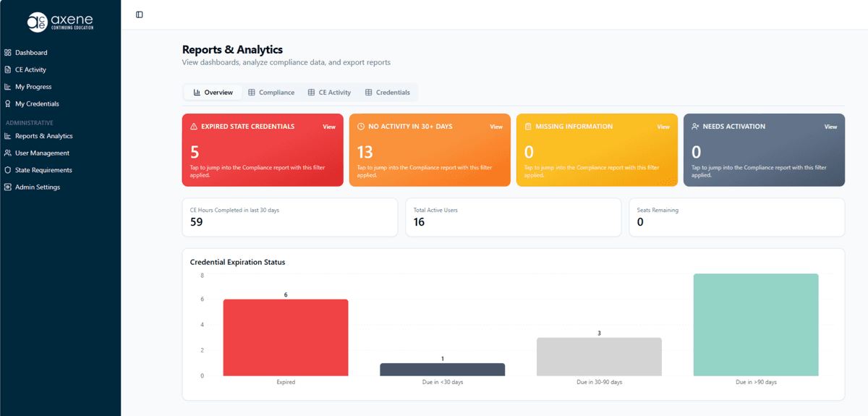The image size is (868, 416).
Task: Click the Total Active Users stat card
Action: (x=514, y=217)
